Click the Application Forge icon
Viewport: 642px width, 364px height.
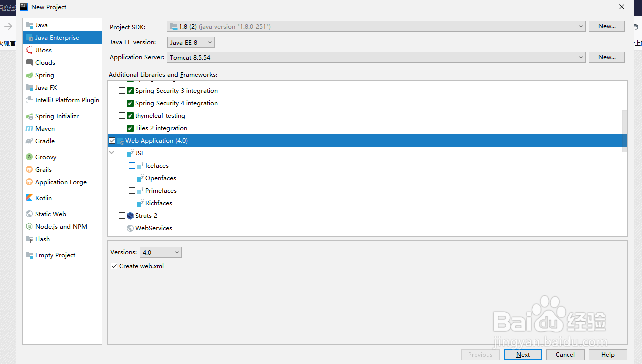coord(29,182)
